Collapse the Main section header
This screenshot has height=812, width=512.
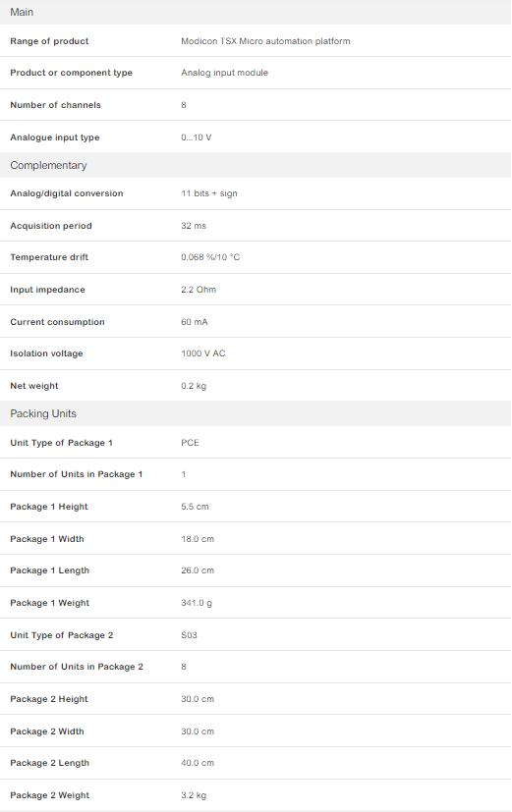(256, 12)
